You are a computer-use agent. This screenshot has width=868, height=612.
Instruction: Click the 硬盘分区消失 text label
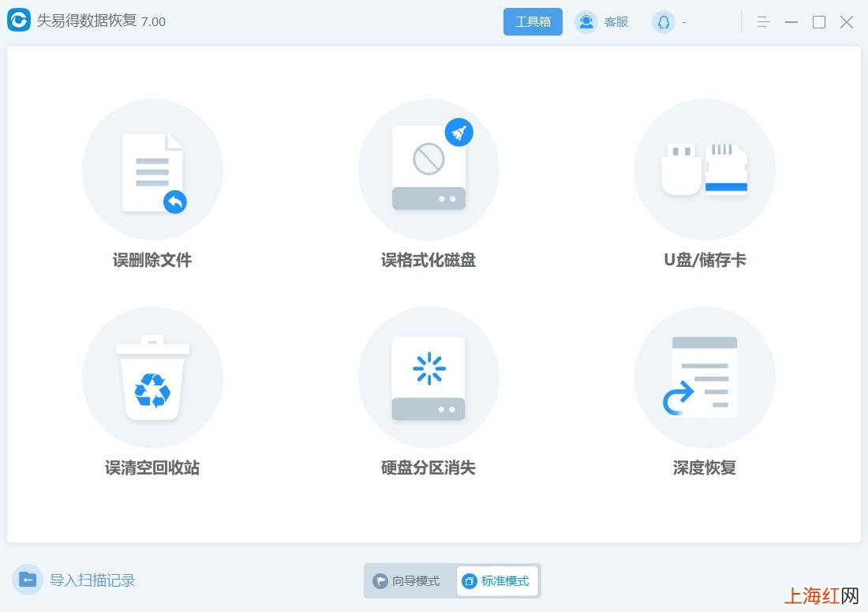[428, 467]
